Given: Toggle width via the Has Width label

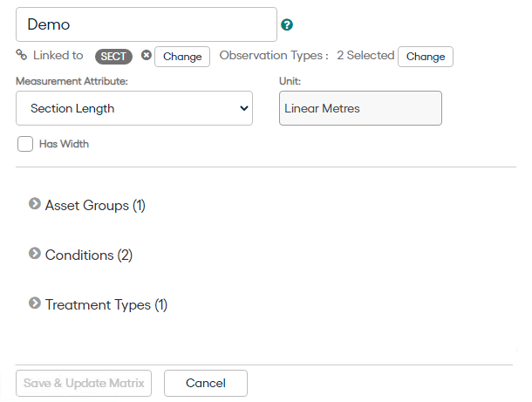Looking at the screenshot, I should (x=64, y=144).
